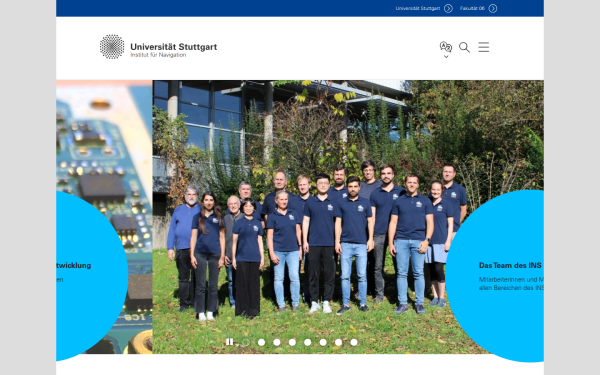
Task: Click the partially visible 'twicklung' slide heading
Action: (73, 266)
